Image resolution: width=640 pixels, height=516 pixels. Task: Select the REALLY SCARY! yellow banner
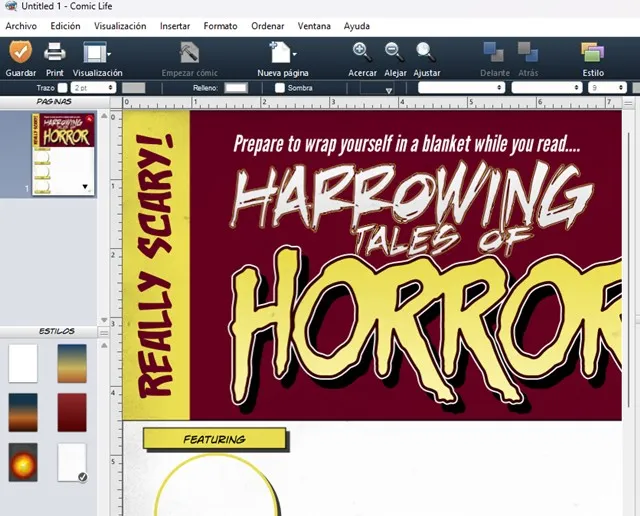(155, 265)
